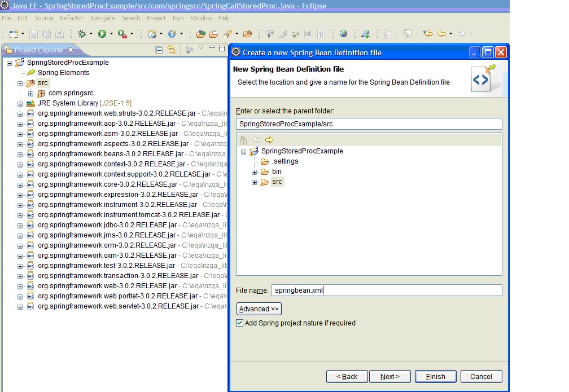Collapse the src folder in Project Explorer
569x392 pixels.
(x=20, y=84)
